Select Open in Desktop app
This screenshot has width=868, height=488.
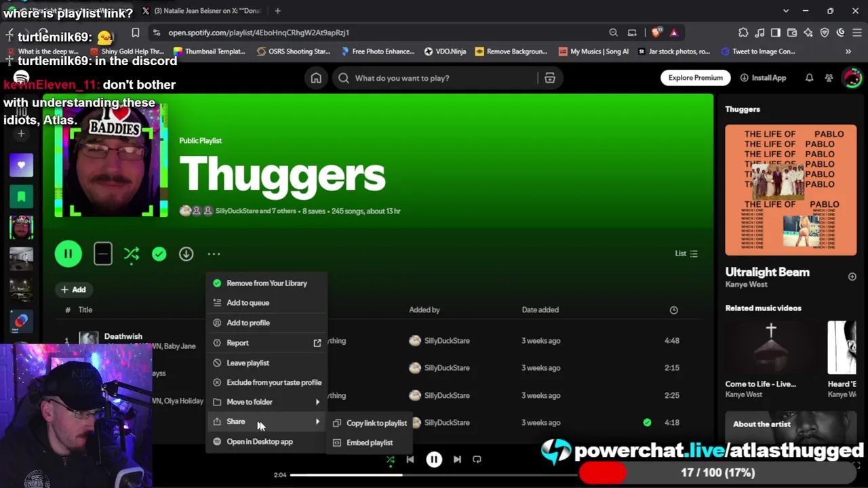[x=267, y=442]
